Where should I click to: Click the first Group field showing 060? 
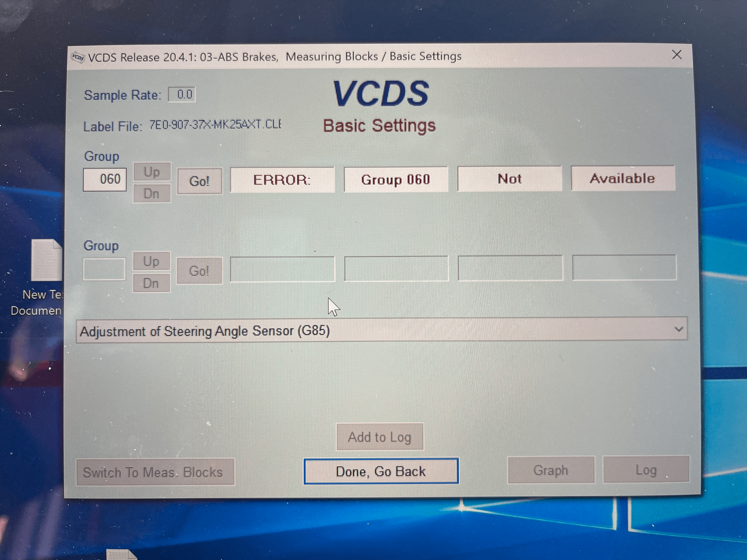(x=105, y=180)
